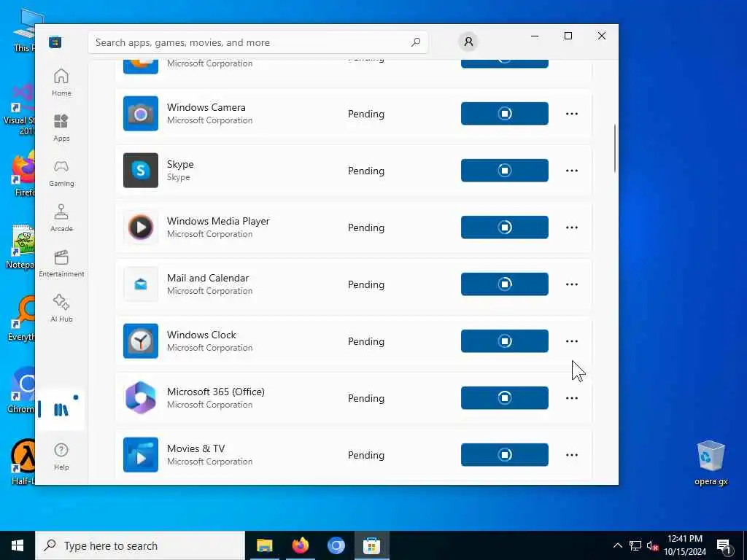Open more options for Windows Clock
The image size is (747, 560).
pyautogui.click(x=572, y=341)
